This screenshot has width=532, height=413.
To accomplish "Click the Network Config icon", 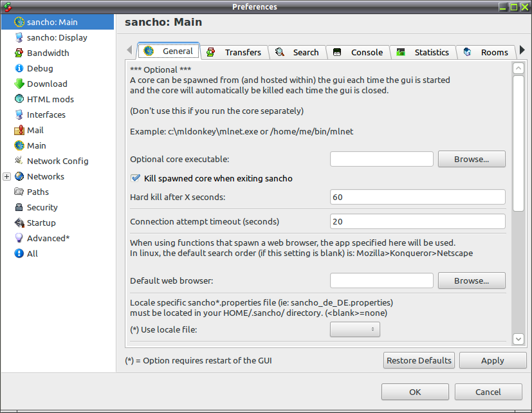I will tap(19, 161).
